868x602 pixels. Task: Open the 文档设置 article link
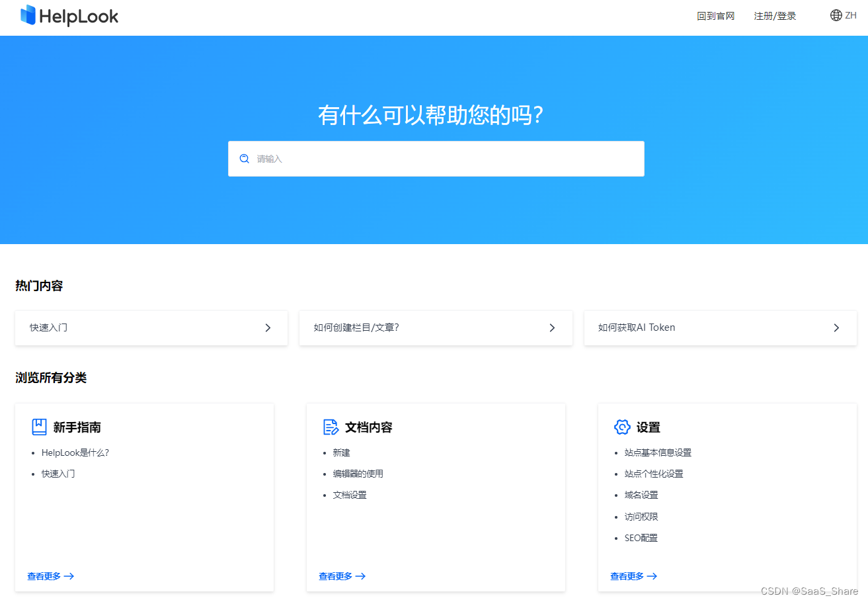350,495
